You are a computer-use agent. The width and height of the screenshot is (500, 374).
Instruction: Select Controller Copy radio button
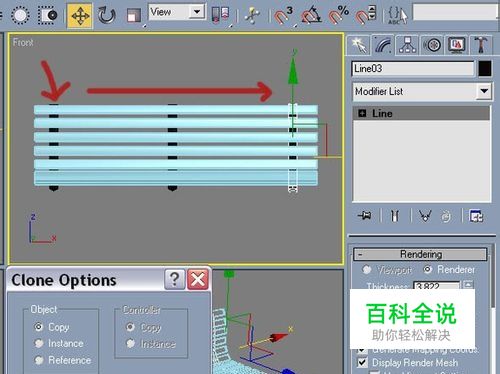(130, 327)
